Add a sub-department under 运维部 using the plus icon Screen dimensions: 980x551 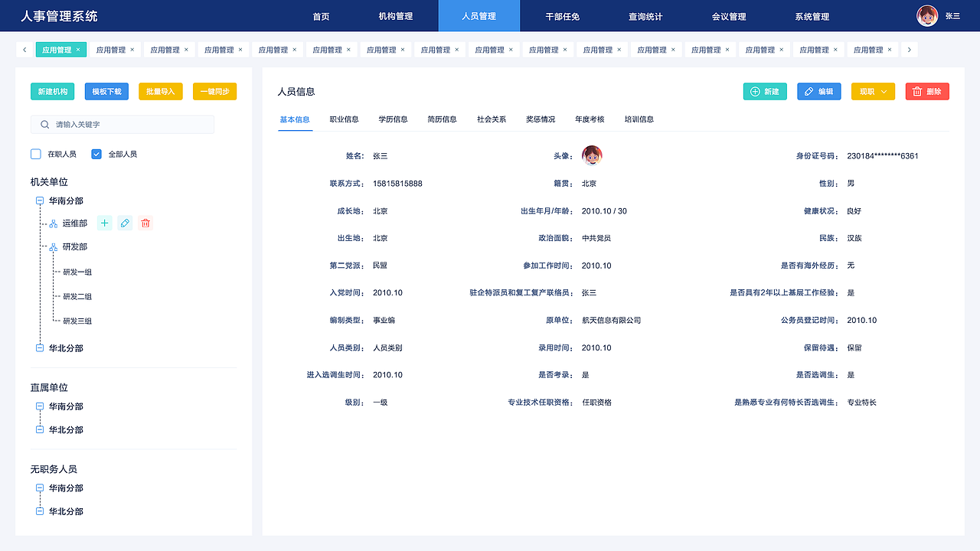point(104,223)
